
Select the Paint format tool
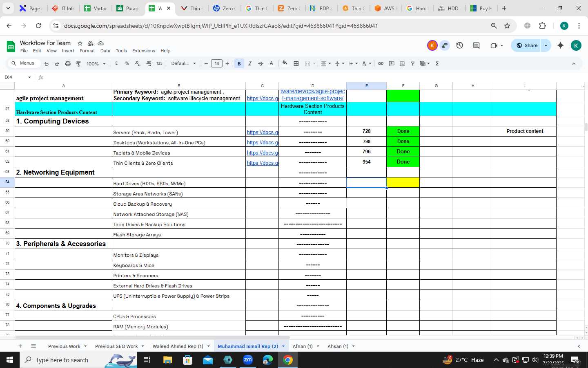(78, 64)
